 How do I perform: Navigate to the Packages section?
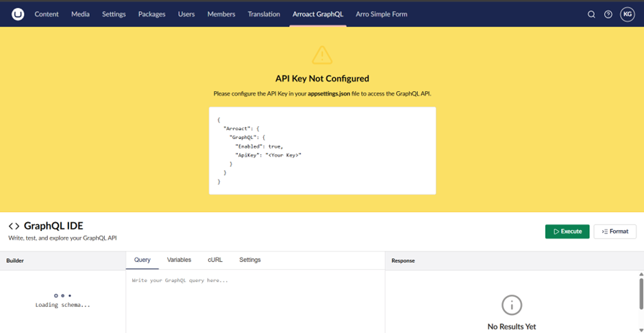click(x=152, y=14)
